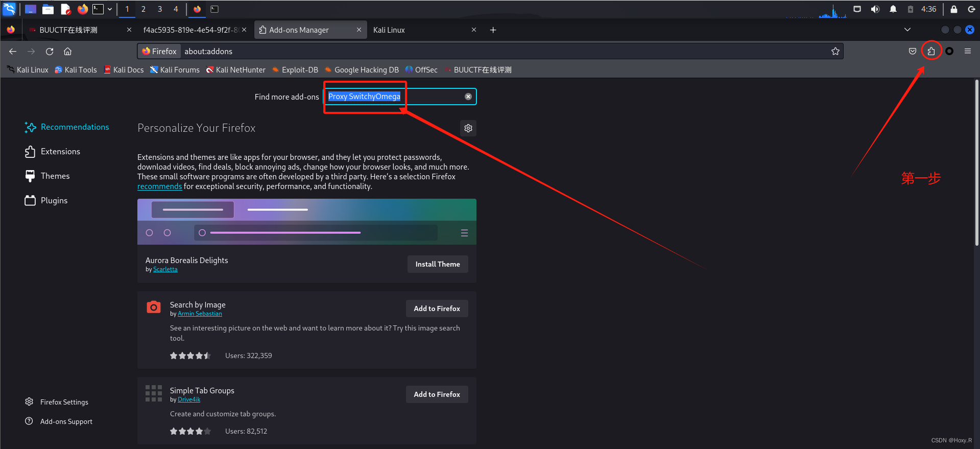Viewport: 980px width, 449px height.
Task: Expand the list all tabs chevron
Action: [907, 30]
